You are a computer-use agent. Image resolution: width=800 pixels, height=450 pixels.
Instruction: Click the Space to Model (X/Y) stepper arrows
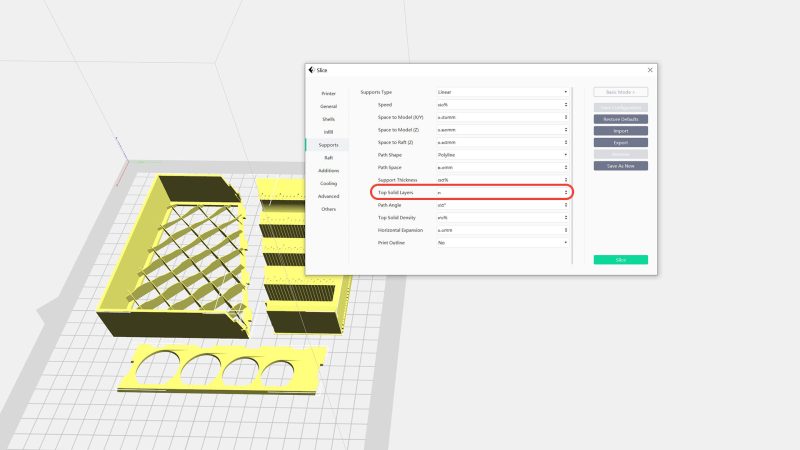[566, 117]
